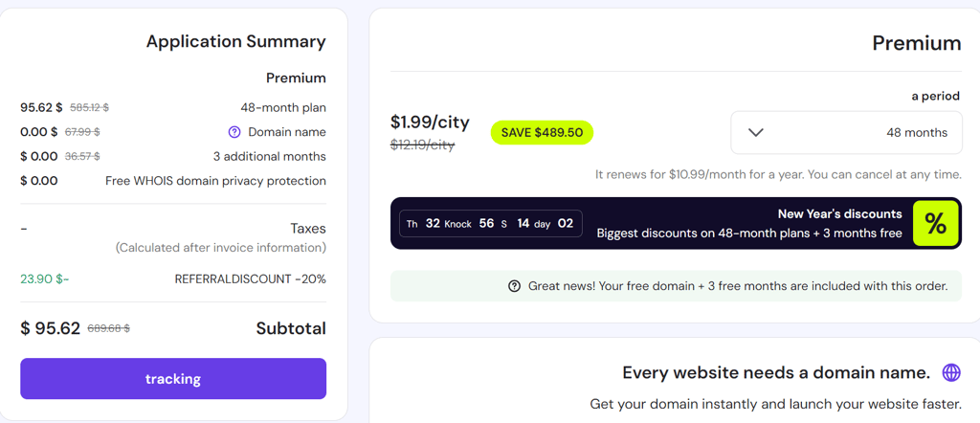The height and width of the screenshot is (423, 980).
Task: Click the Domain name label in the summary
Action: [286, 132]
